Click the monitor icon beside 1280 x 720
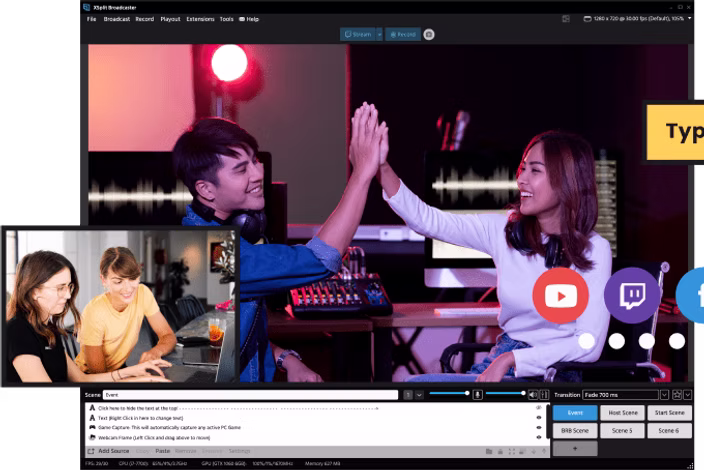 587,19
